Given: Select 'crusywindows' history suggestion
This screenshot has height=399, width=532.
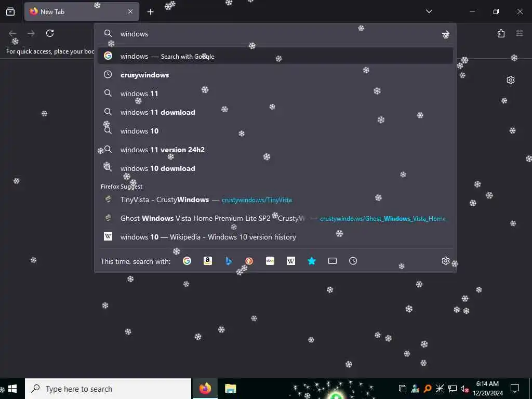Looking at the screenshot, I should pos(275,75).
